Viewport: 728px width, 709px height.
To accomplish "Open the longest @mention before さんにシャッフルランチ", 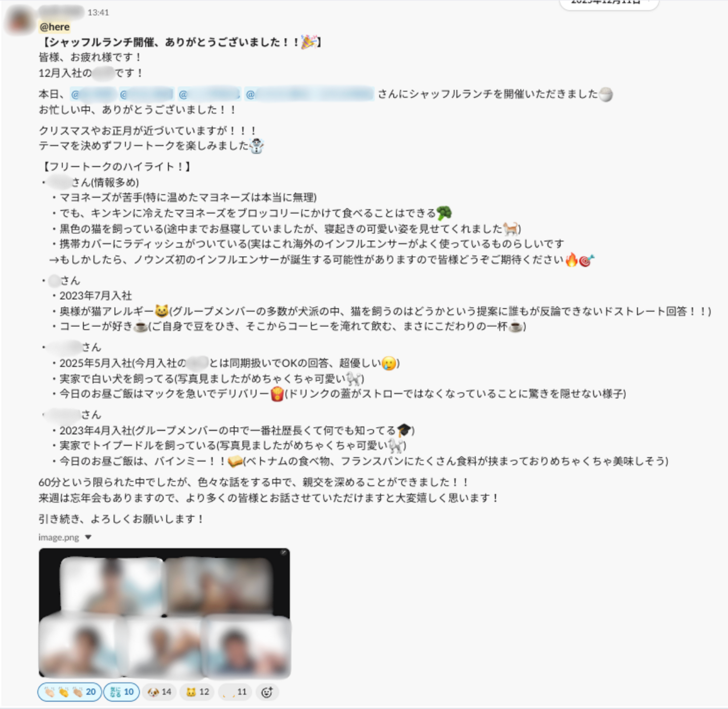I will 309,94.
